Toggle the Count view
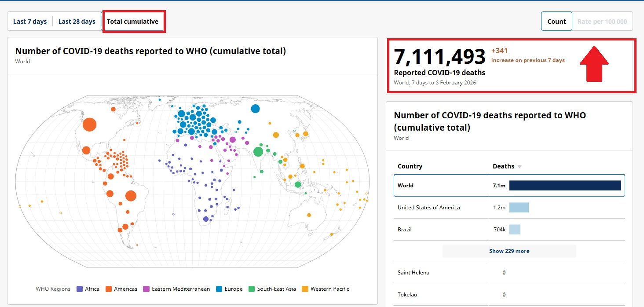The height and width of the screenshot is (307, 644). (556, 22)
